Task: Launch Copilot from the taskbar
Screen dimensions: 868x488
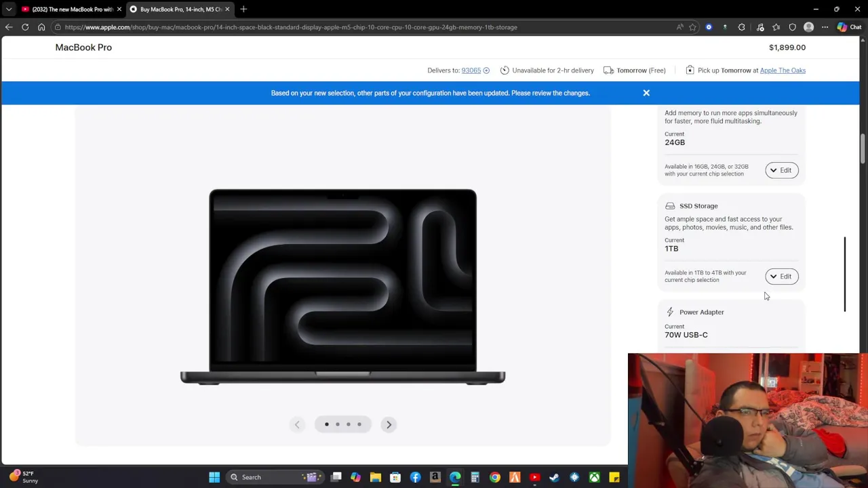Action: [x=356, y=477]
